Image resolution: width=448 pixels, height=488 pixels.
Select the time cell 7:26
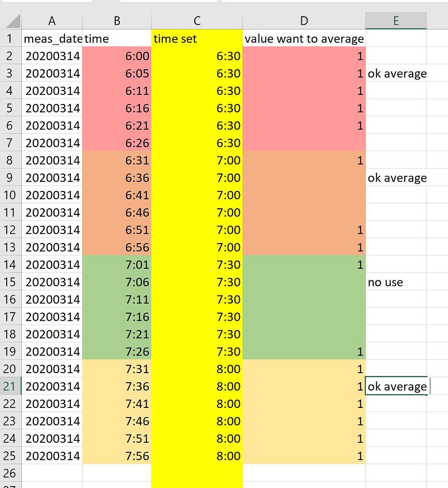pos(117,351)
